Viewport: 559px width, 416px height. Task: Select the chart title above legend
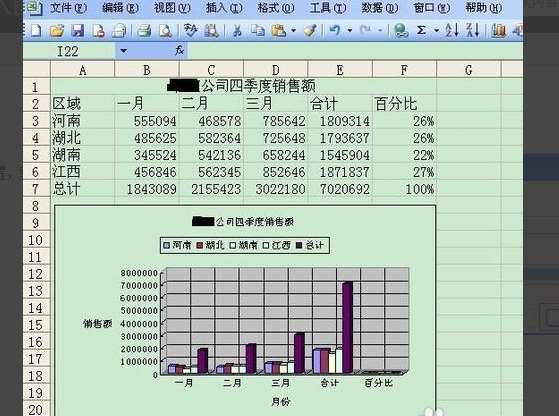click(x=243, y=221)
